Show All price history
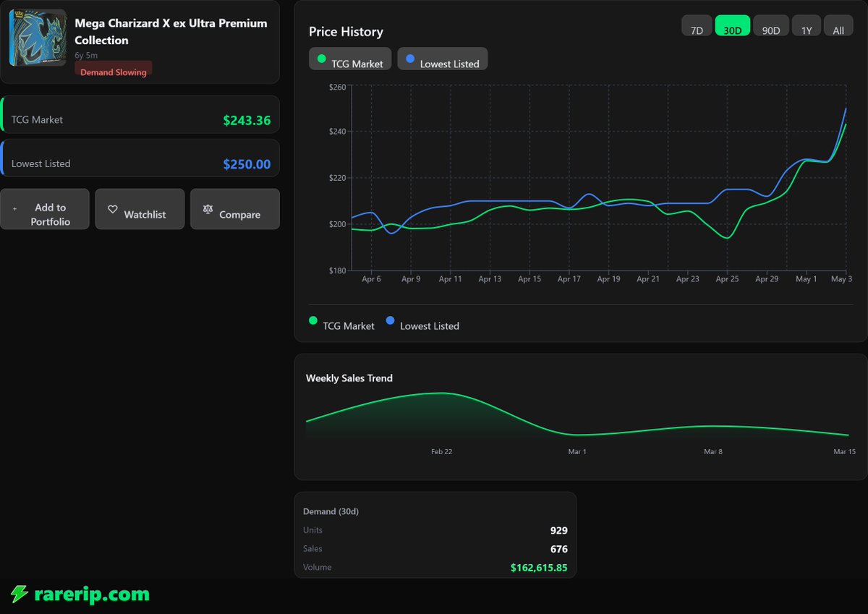The width and height of the screenshot is (868, 614). click(x=838, y=26)
